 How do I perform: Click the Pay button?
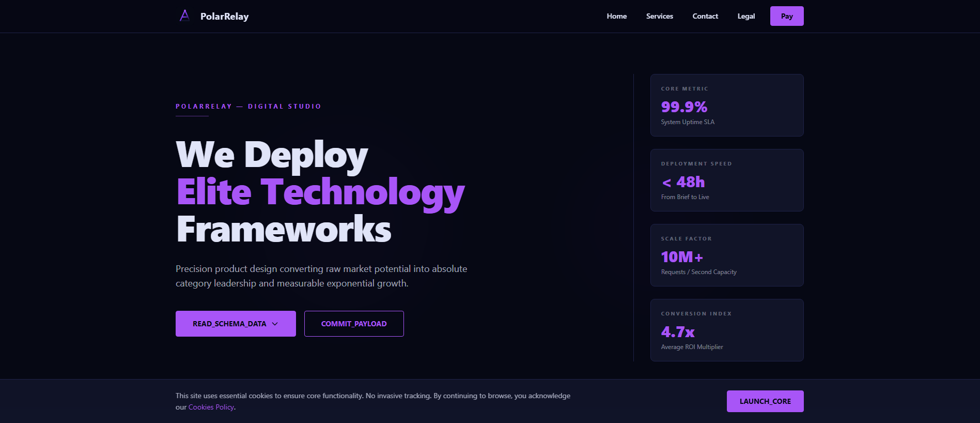point(787,16)
